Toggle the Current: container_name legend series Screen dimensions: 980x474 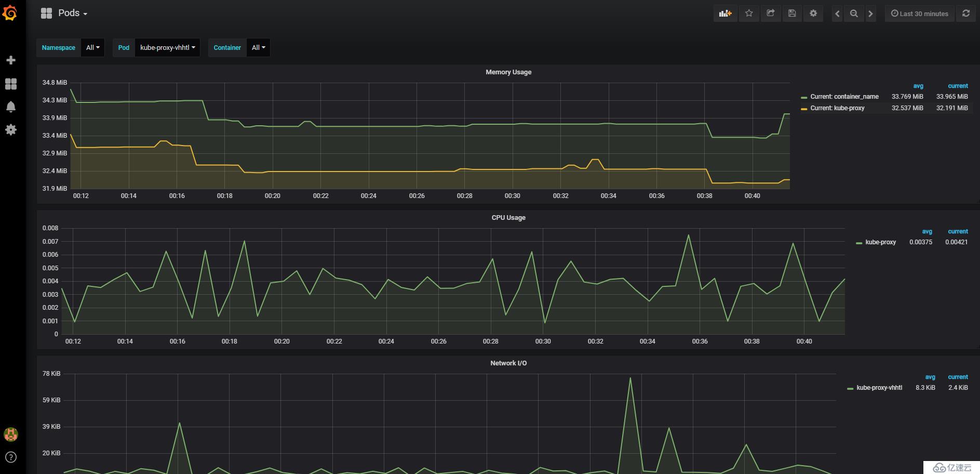(x=844, y=97)
